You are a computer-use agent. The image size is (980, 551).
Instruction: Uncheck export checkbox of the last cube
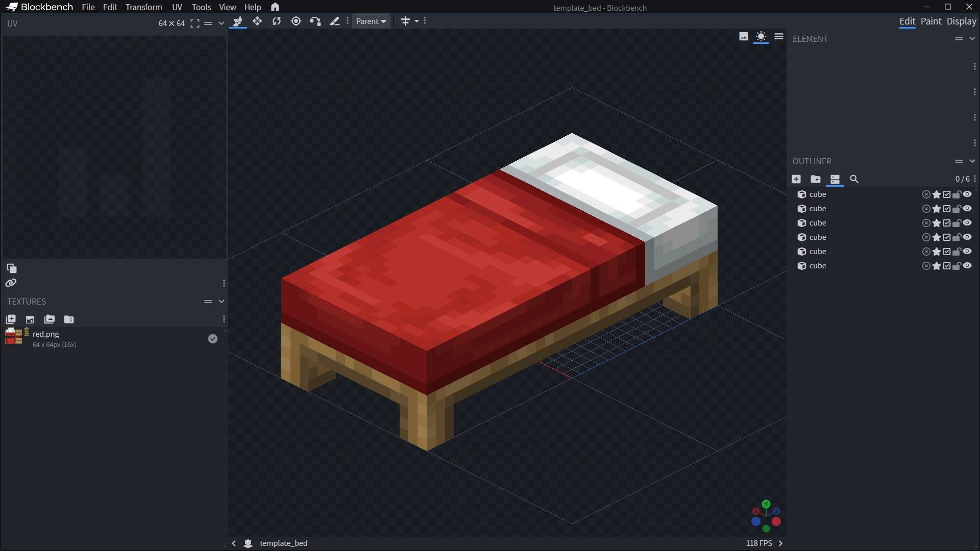click(947, 266)
